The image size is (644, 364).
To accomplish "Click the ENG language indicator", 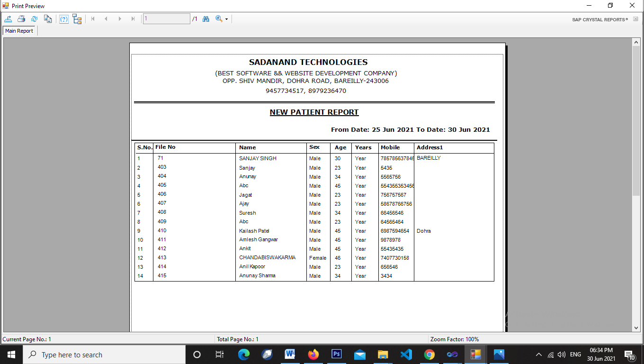I will click(575, 355).
